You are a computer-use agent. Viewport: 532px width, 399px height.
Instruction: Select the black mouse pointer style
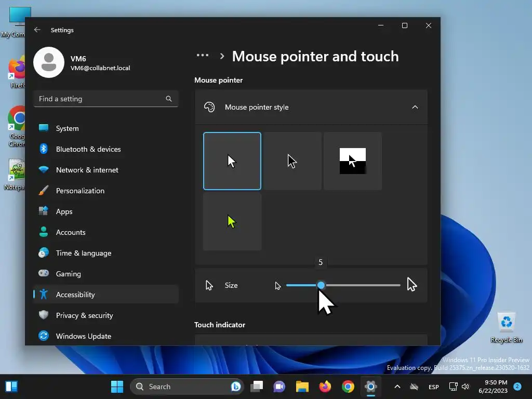click(292, 161)
